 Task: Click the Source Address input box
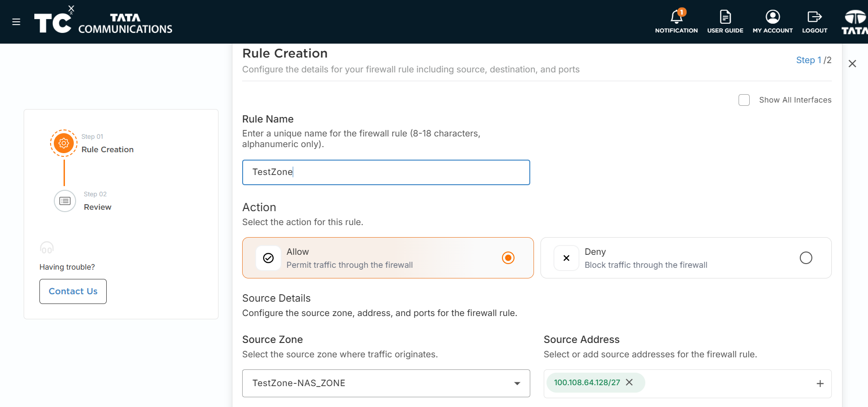(688, 384)
